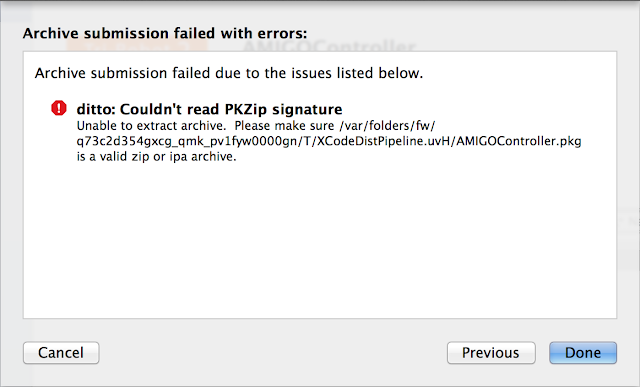This screenshot has height=387, width=640.
Task: Click the XCodeDistPipeline.uvH path line
Action: coord(329,141)
